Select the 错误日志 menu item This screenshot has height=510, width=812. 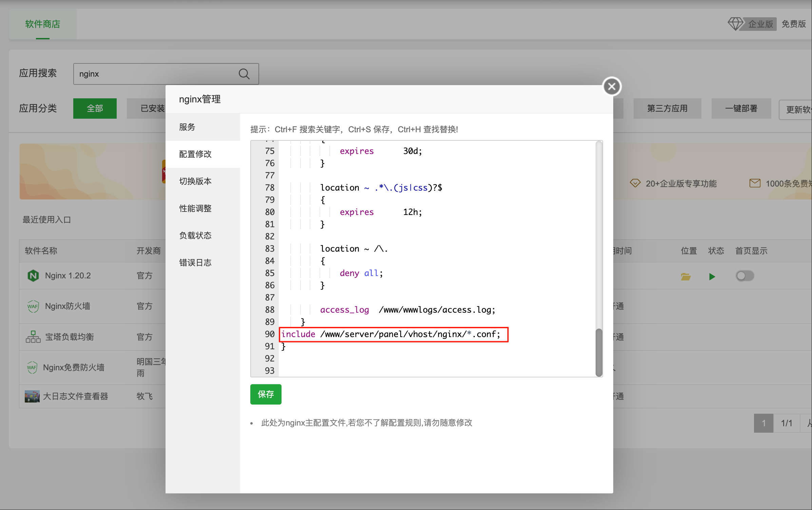click(x=195, y=262)
